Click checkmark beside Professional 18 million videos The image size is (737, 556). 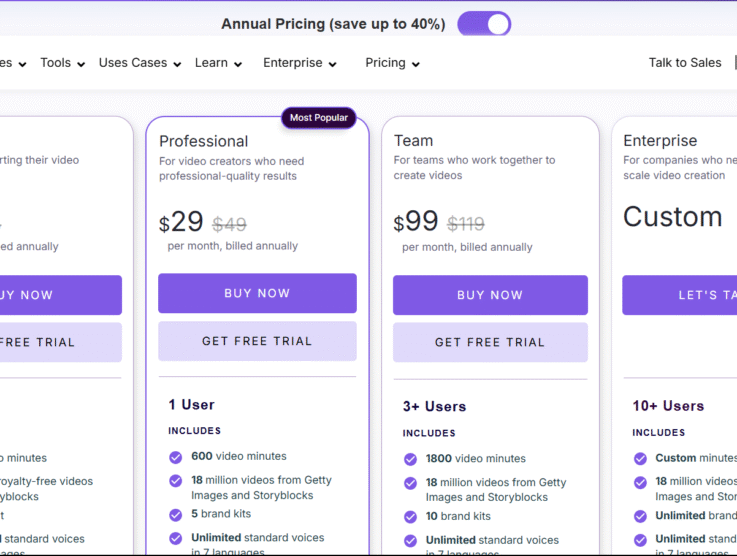coord(176,481)
